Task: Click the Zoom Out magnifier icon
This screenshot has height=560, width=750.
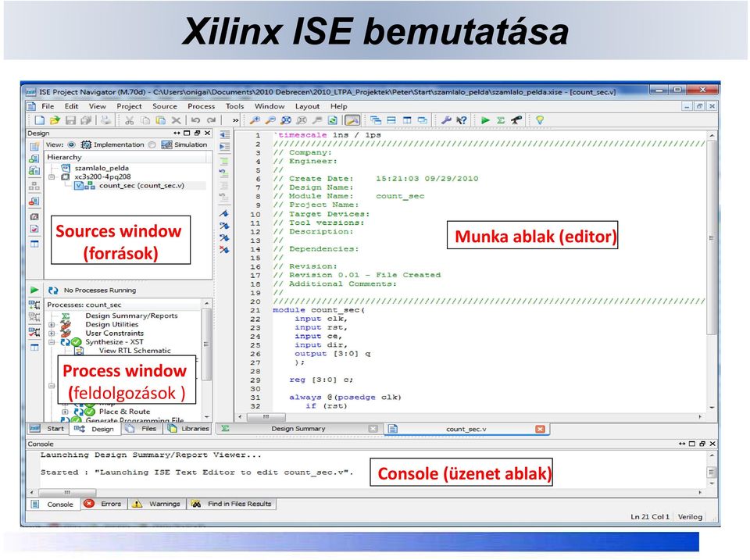Action: coord(270,120)
